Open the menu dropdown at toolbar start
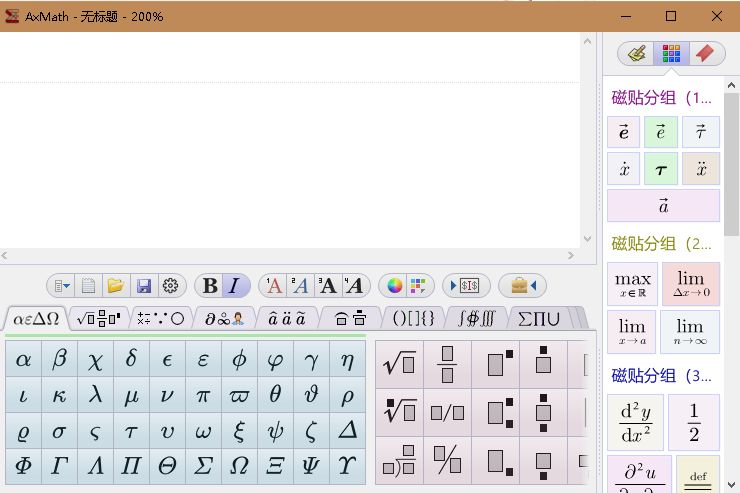Viewport: 740px width, 493px height. click(x=61, y=285)
